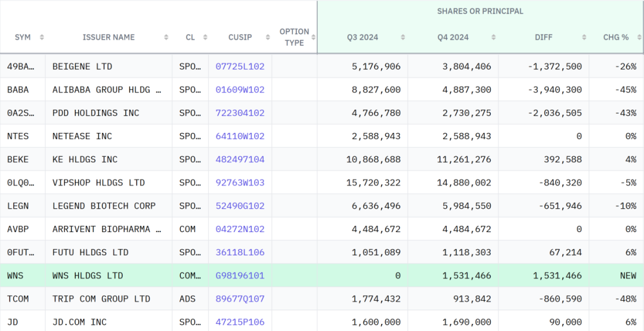Follow the NetEase CUSIP 64110W102 link
Image resolution: width=644 pixels, height=331 pixels.
click(240, 136)
